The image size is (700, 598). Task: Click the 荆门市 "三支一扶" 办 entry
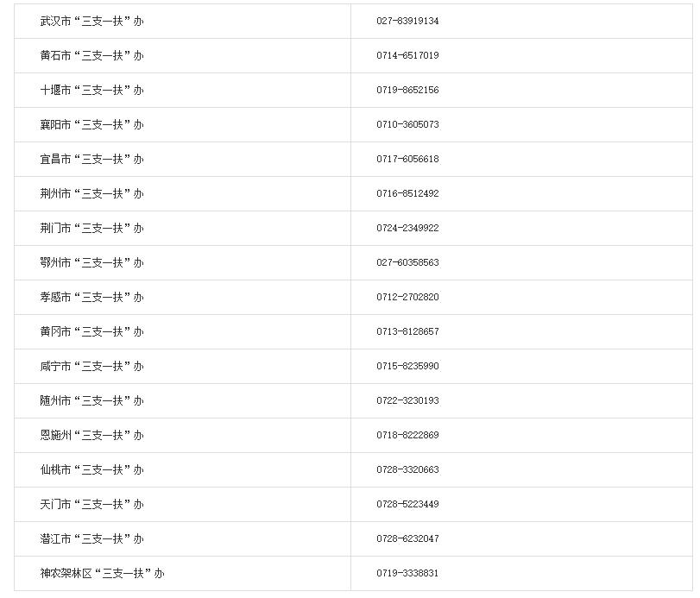pyautogui.click(x=92, y=228)
